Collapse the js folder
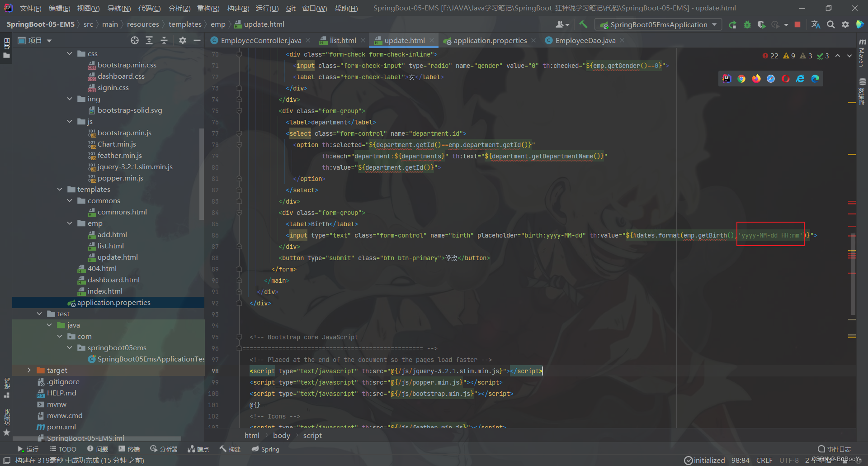868x466 pixels. [x=70, y=121]
